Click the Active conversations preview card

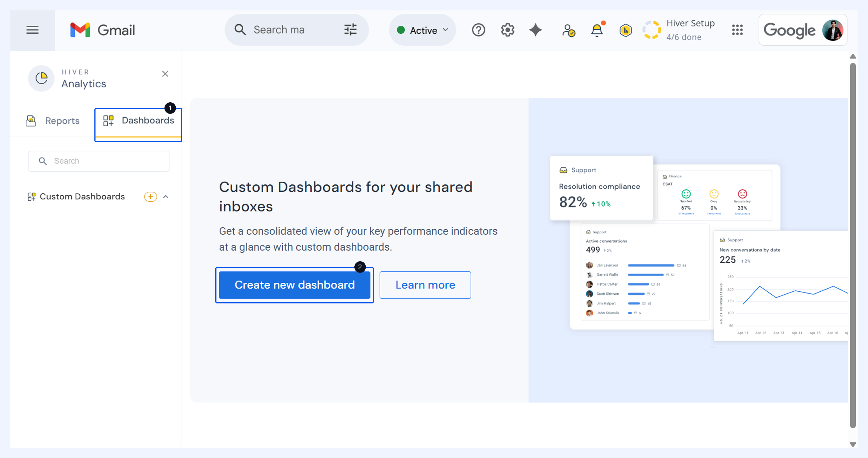point(645,272)
